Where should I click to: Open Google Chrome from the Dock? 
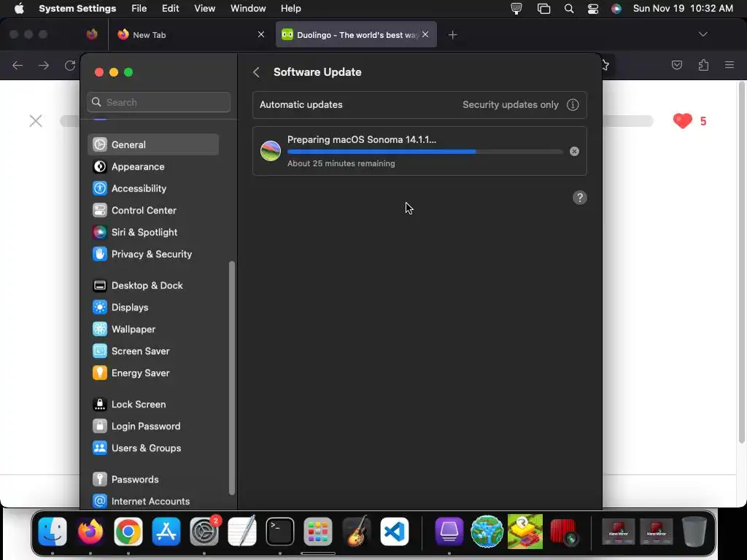click(128, 532)
